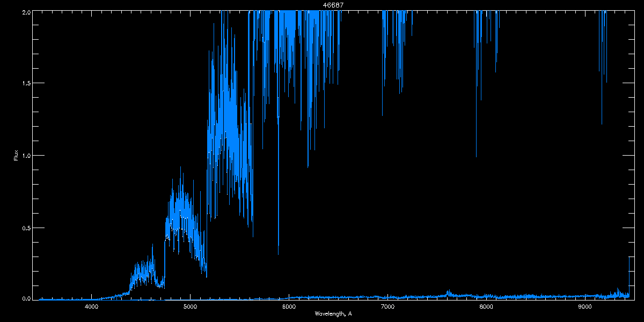Viewport: 644px width, 322px height.
Task: Click the 1.0 y-axis tick label
Action: coord(25,156)
